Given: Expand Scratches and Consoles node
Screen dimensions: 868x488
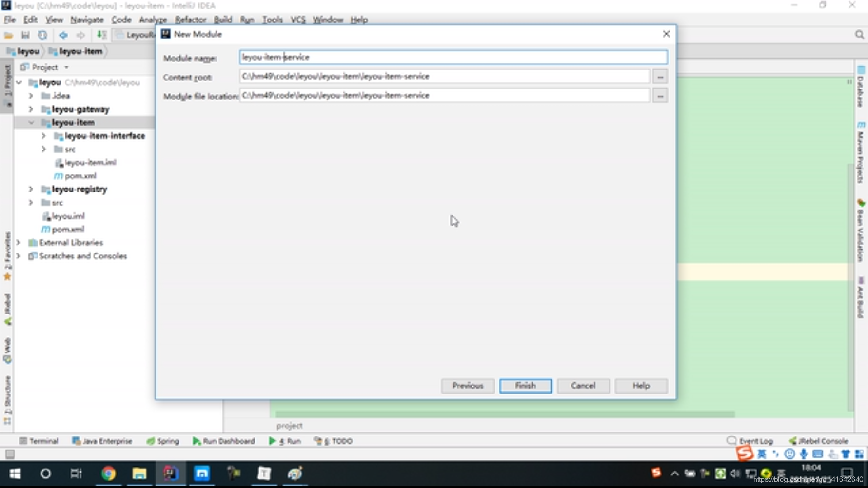Looking at the screenshot, I should 19,256.
